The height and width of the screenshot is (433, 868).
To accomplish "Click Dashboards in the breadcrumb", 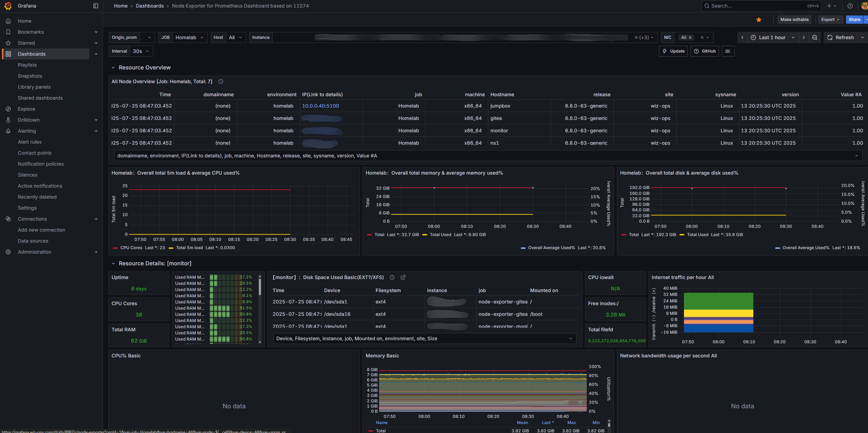I will pyautogui.click(x=150, y=6).
